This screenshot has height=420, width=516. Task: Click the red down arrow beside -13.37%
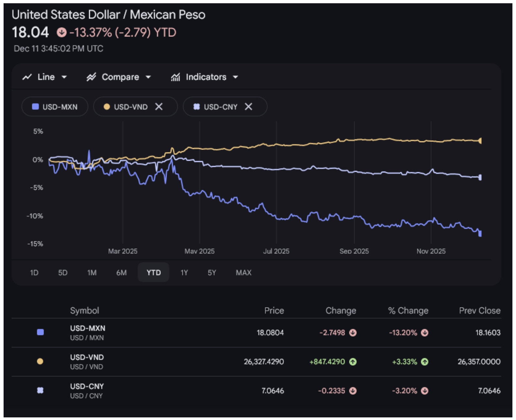pyautogui.click(x=62, y=33)
